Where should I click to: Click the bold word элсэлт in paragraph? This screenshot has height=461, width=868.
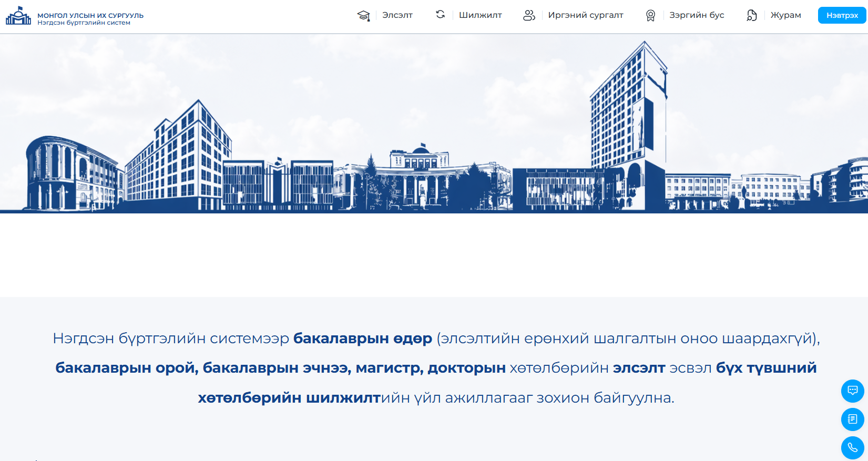pos(639,368)
